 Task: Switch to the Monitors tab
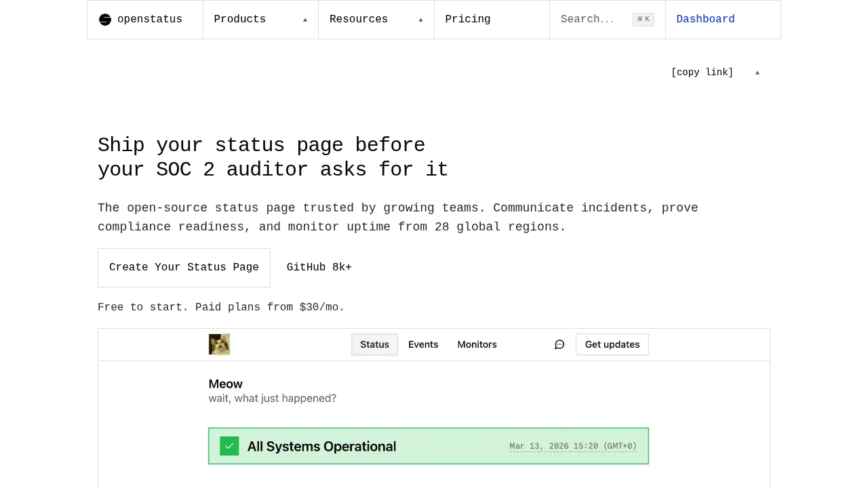pyautogui.click(x=477, y=344)
